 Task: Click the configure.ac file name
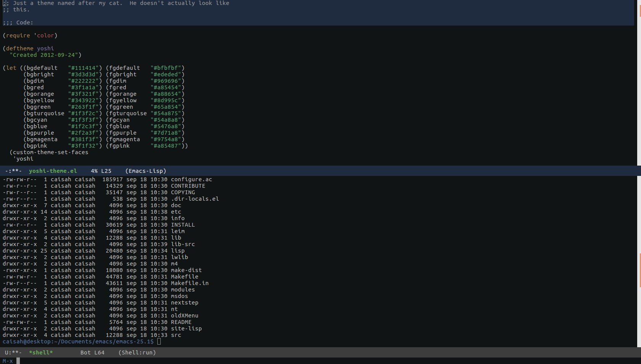[191, 179]
